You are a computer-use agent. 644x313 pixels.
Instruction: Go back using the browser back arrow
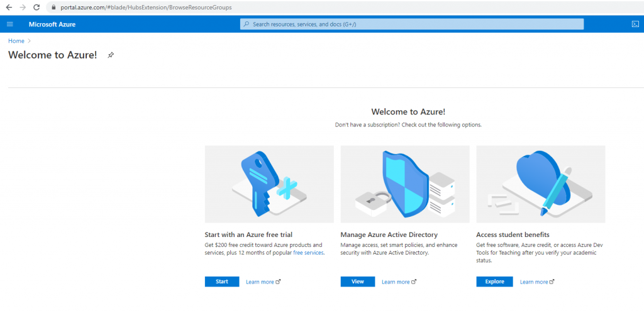tap(9, 8)
